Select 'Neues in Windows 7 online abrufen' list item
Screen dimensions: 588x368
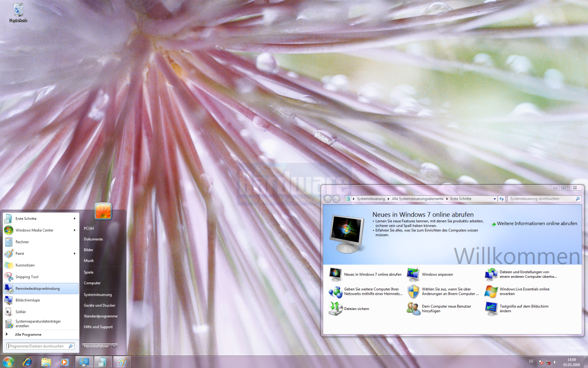click(x=365, y=274)
